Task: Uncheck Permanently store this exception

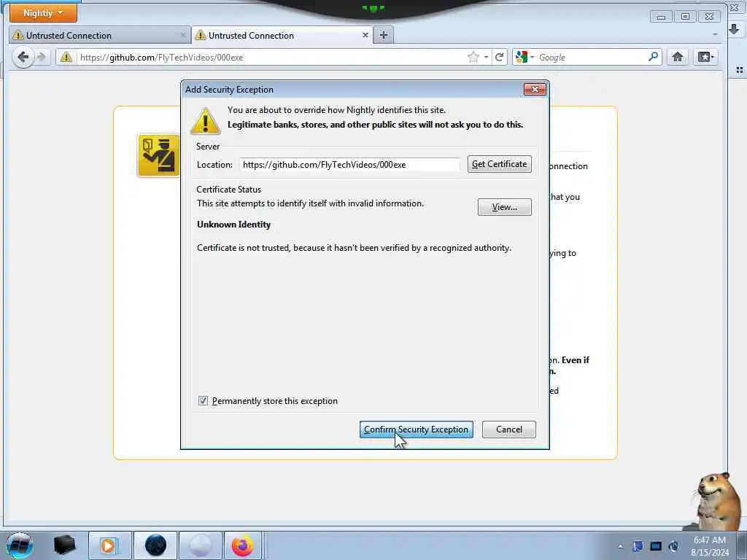Action: click(203, 400)
